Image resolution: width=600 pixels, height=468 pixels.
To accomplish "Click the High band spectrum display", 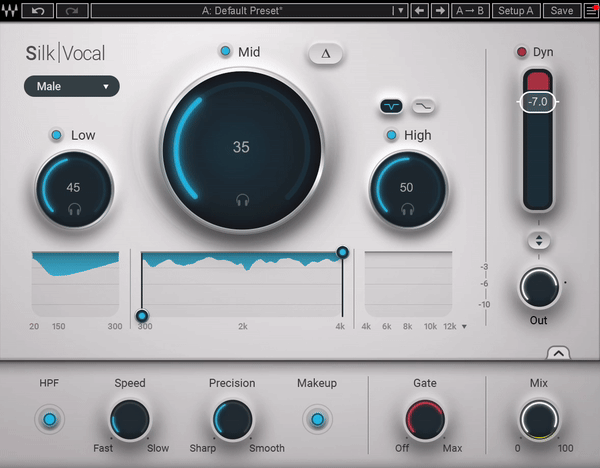I will (x=408, y=284).
